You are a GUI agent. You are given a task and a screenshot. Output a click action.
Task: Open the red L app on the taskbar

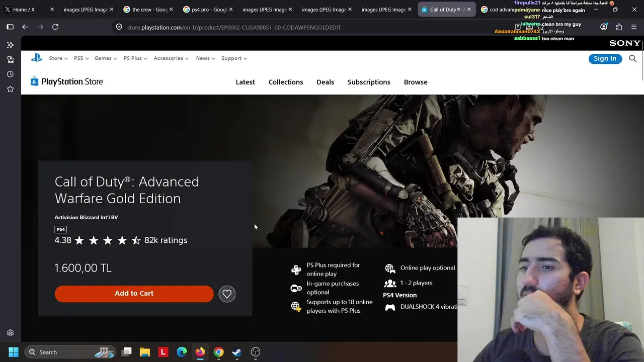[163, 352]
